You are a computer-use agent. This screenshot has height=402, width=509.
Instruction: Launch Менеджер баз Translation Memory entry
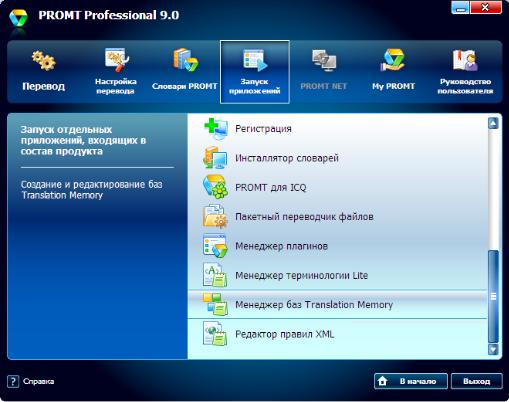click(x=338, y=304)
